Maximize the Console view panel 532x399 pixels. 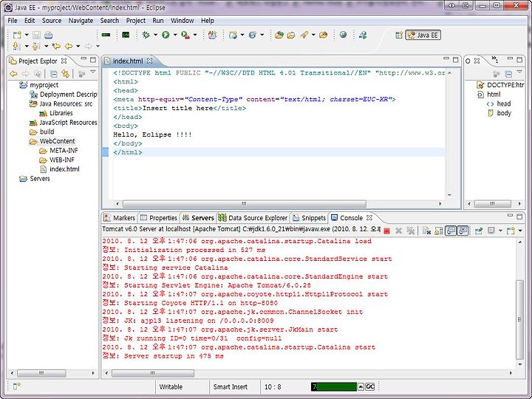tap(519, 216)
